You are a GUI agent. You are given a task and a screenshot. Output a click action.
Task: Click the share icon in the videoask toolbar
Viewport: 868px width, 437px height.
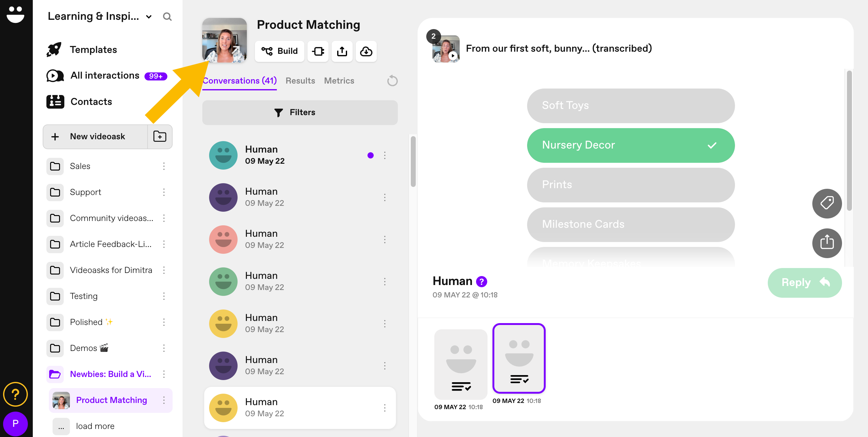pos(342,51)
